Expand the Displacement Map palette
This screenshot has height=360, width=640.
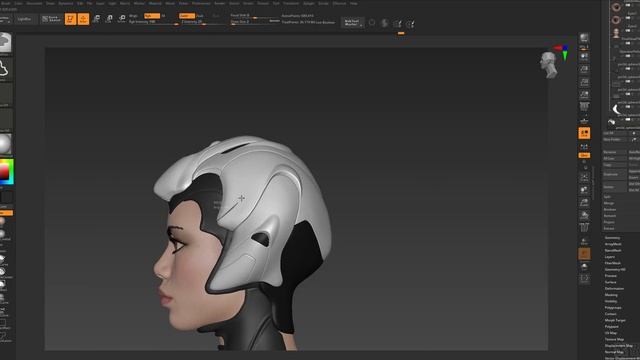[618, 346]
